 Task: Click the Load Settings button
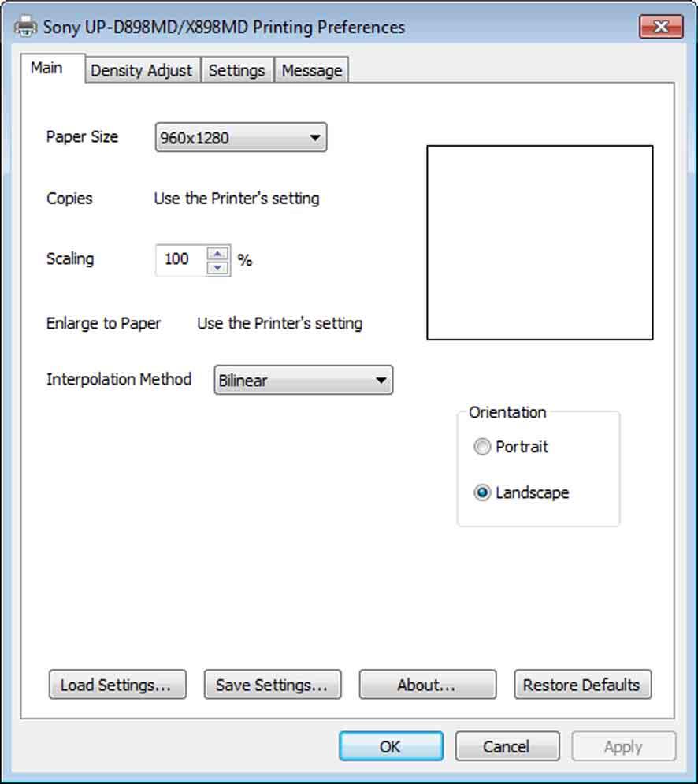(x=118, y=685)
